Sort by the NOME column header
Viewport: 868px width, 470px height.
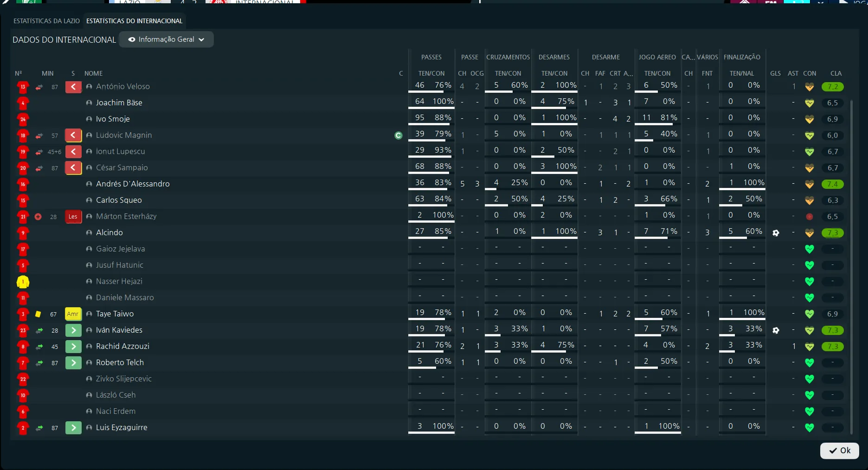(94, 73)
